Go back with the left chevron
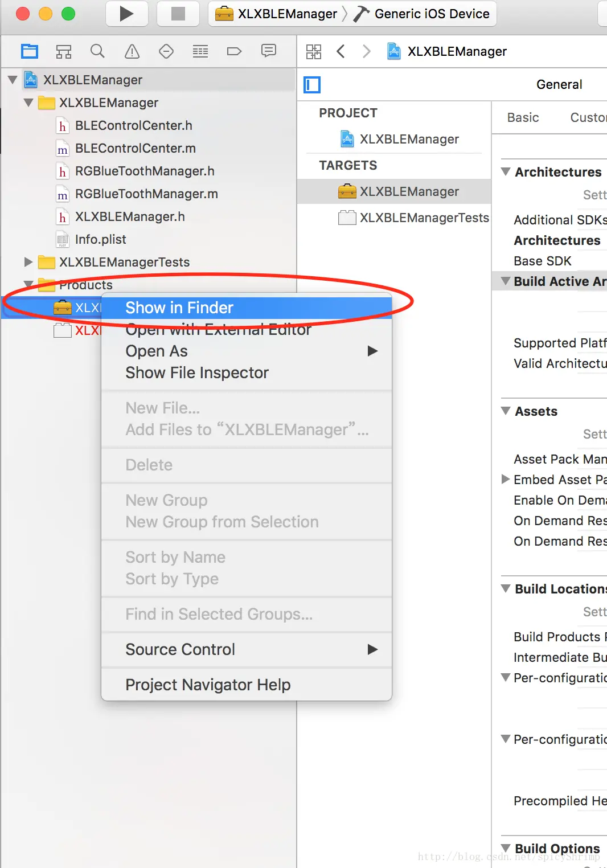 pos(341,52)
